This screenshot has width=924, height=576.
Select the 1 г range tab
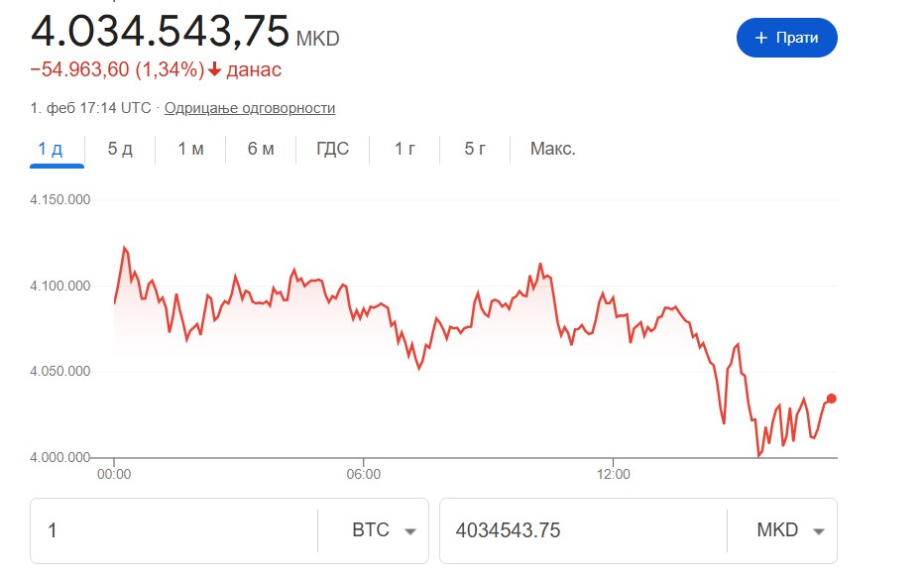tap(404, 149)
